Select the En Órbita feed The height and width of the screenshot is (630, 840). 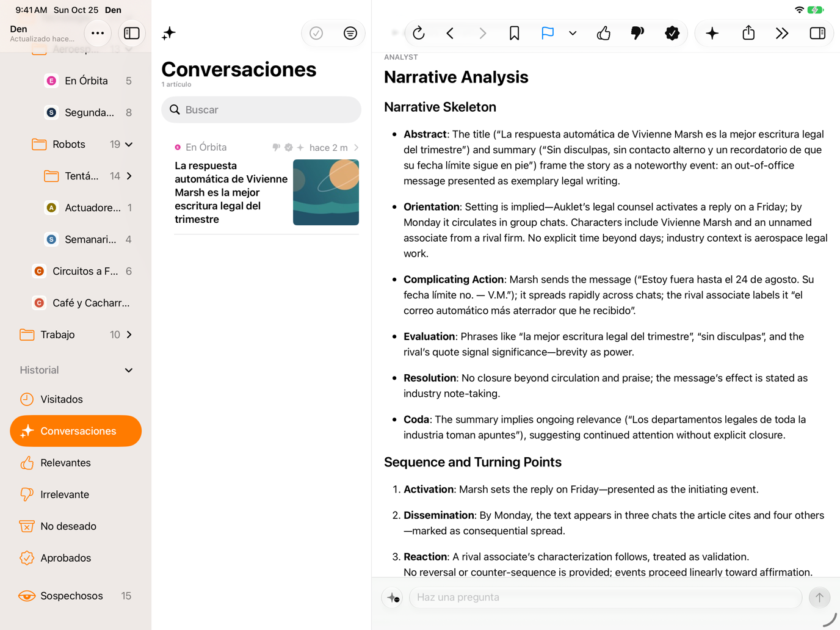[x=88, y=81]
